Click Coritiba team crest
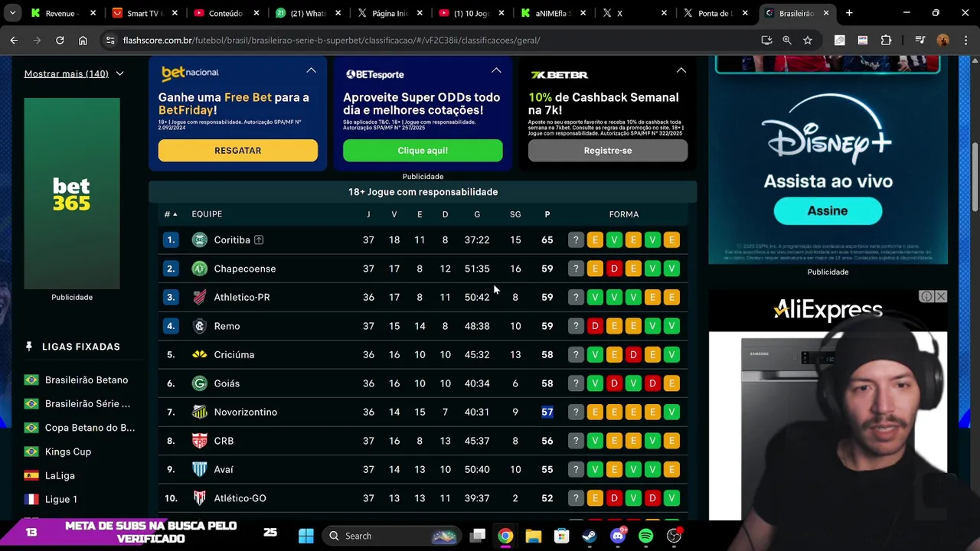This screenshot has width=980, height=551. pos(199,240)
